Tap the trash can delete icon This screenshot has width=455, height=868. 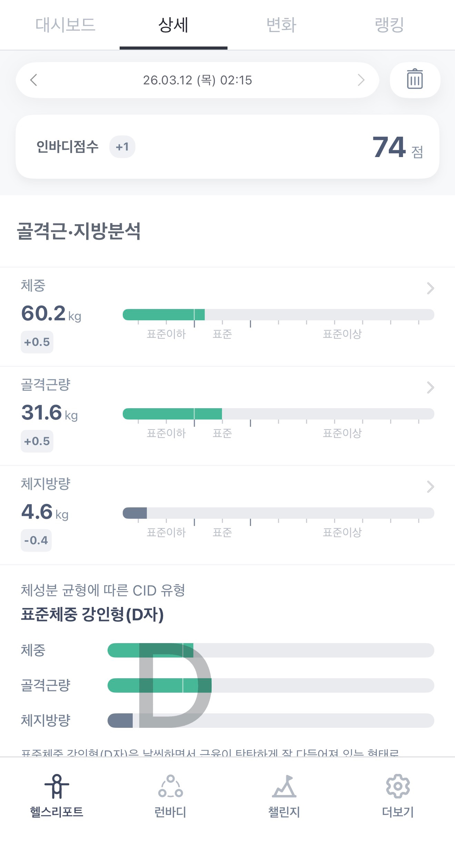point(415,80)
